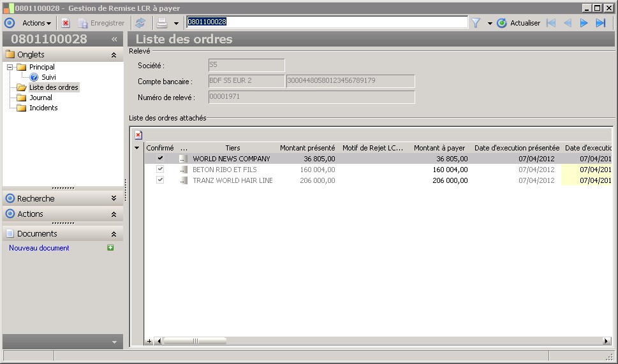Go to the previous record arrow
This screenshot has height=364, width=618.
point(568,23)
